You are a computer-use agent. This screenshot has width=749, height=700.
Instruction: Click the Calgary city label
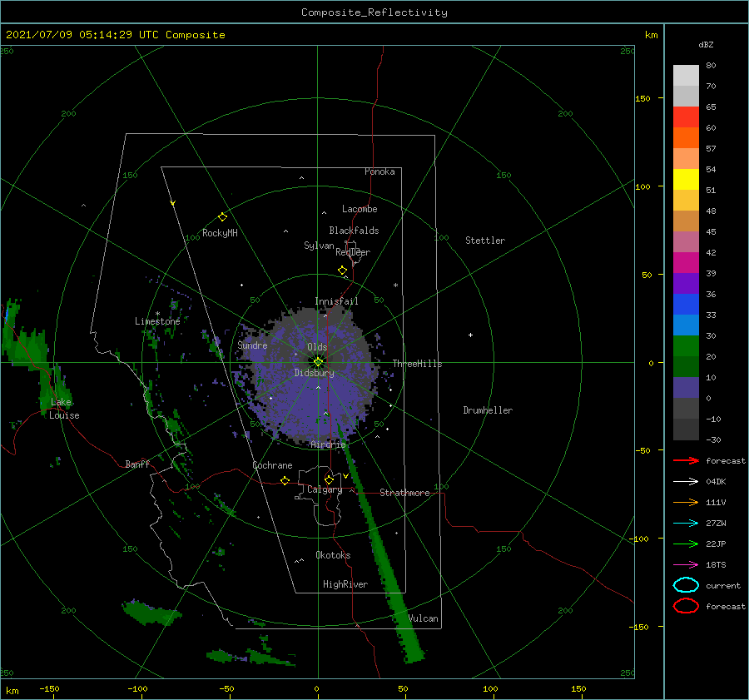point(325,489)
